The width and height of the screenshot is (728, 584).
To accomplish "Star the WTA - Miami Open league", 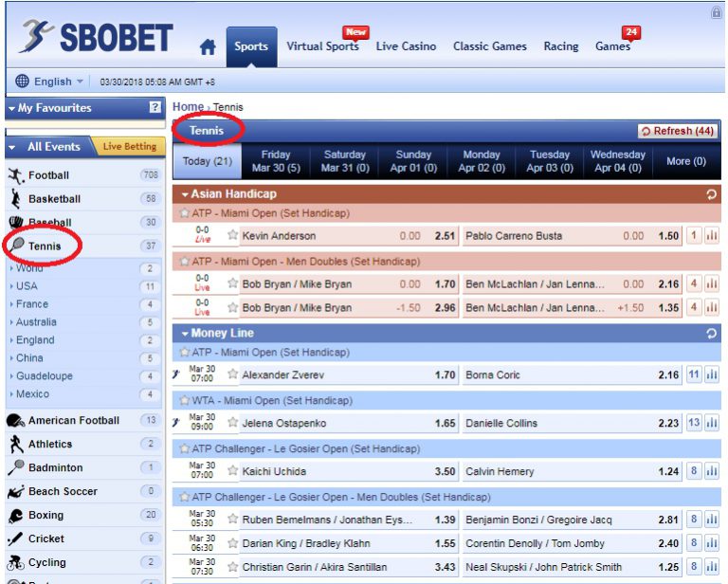I will (x=185, y=400).
